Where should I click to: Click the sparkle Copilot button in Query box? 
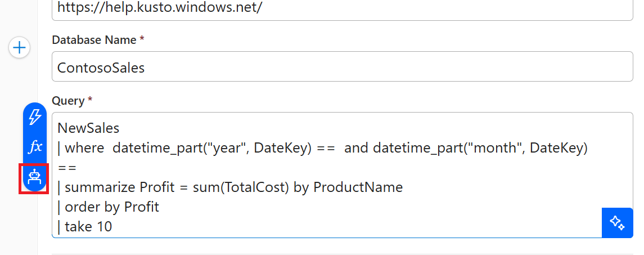click(617, 223)
